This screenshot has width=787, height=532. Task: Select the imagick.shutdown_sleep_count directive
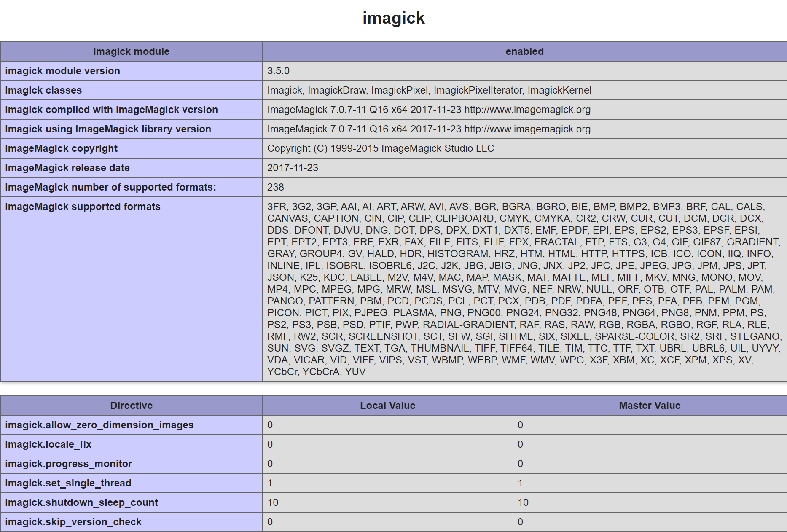pos(81,502)
